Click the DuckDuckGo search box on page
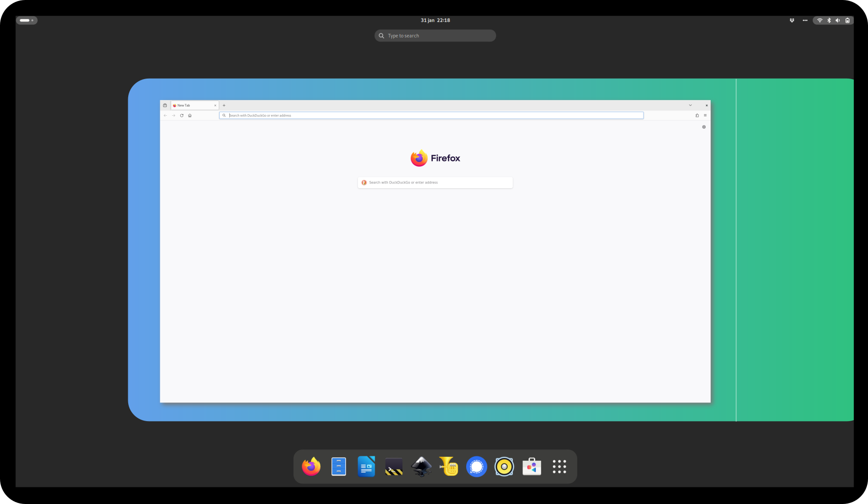This screenshot has height=504, width=868. (435, 182)
